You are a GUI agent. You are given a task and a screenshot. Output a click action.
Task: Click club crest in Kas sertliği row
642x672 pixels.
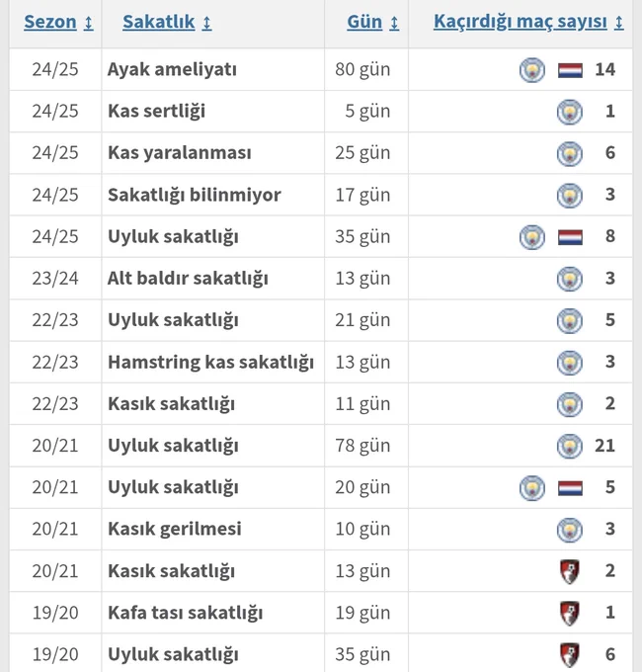pos(570,112)
